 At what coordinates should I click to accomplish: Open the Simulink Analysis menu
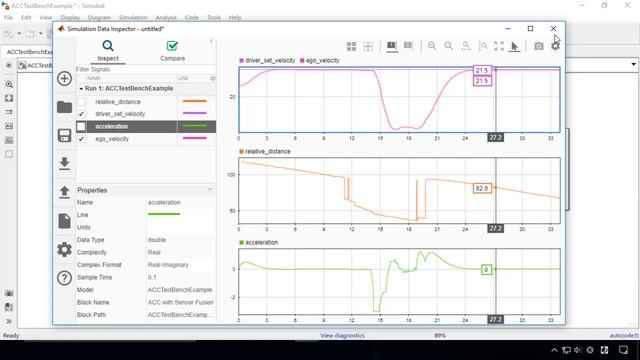pyautogui.click(x=166, y=18)
